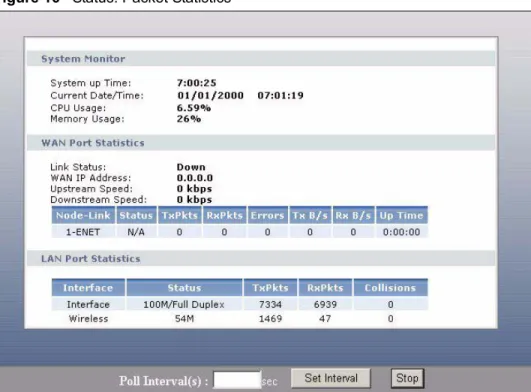This screenshot has width=531, height=392.
Task: Select TxPkts value 7334
Action: [x=270, y=304]
